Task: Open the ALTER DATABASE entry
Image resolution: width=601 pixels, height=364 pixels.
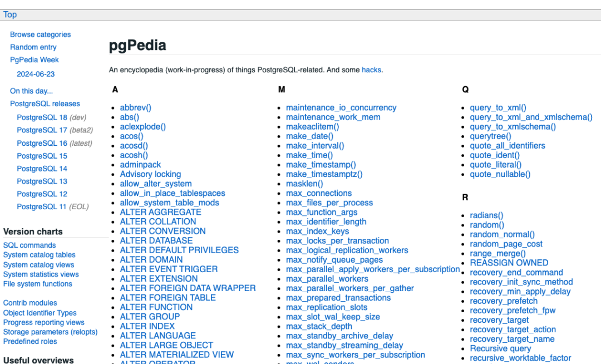Action: [156, 240]
